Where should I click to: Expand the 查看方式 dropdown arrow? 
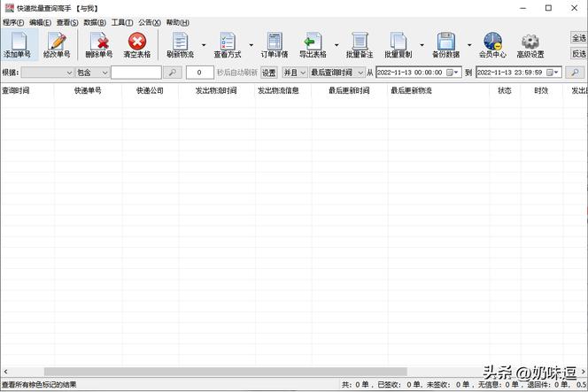(x=251, y=45)
